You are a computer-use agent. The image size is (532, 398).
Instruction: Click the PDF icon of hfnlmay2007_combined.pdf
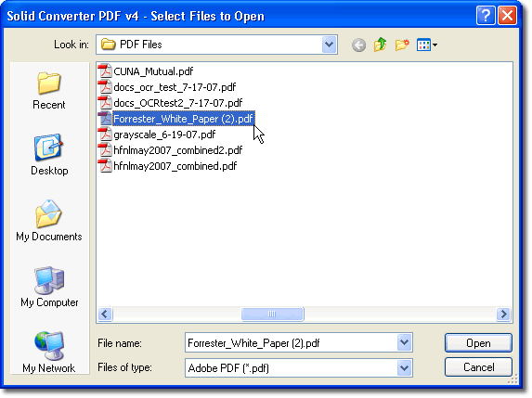(x=105, y=166)
